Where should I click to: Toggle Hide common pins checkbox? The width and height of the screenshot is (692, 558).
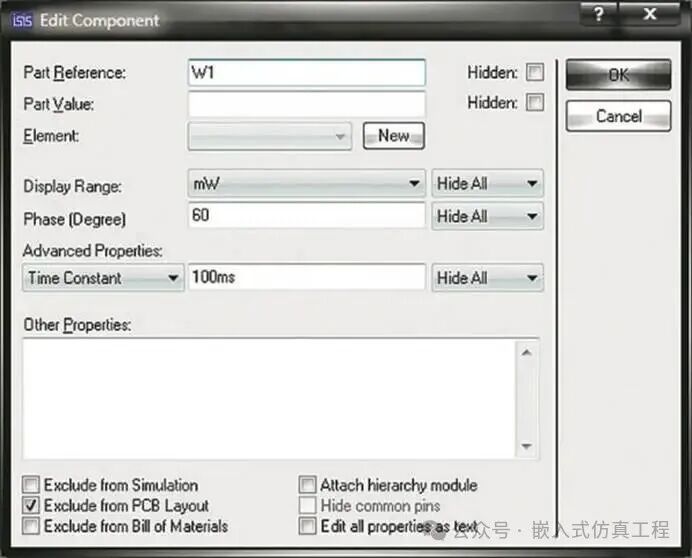[308, 505]
